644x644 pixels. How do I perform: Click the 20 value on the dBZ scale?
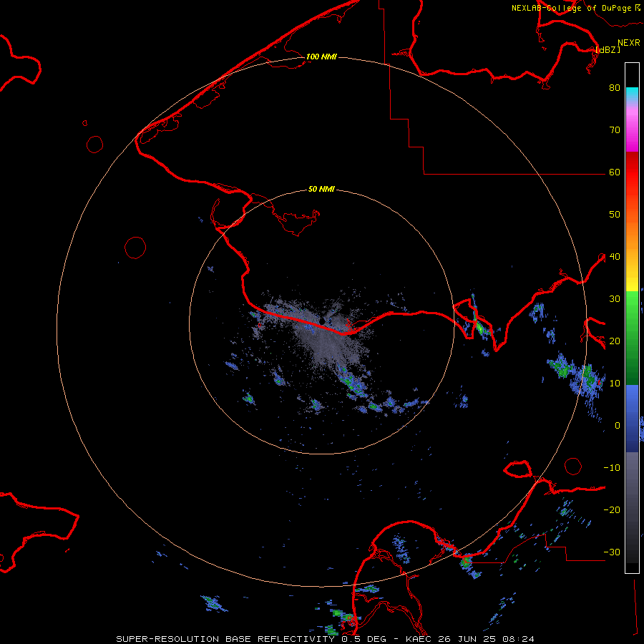pyautogui.click(x=615, y=341)
